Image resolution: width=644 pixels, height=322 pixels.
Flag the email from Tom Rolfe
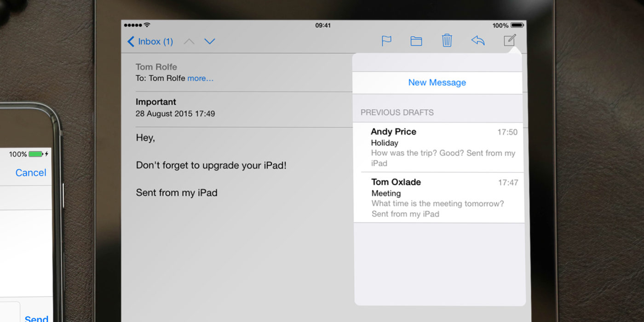pyautogui.click(x=386, y=40)
